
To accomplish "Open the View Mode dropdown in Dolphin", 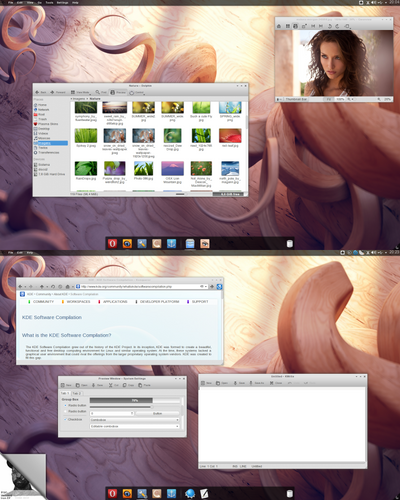I will 81,92.
